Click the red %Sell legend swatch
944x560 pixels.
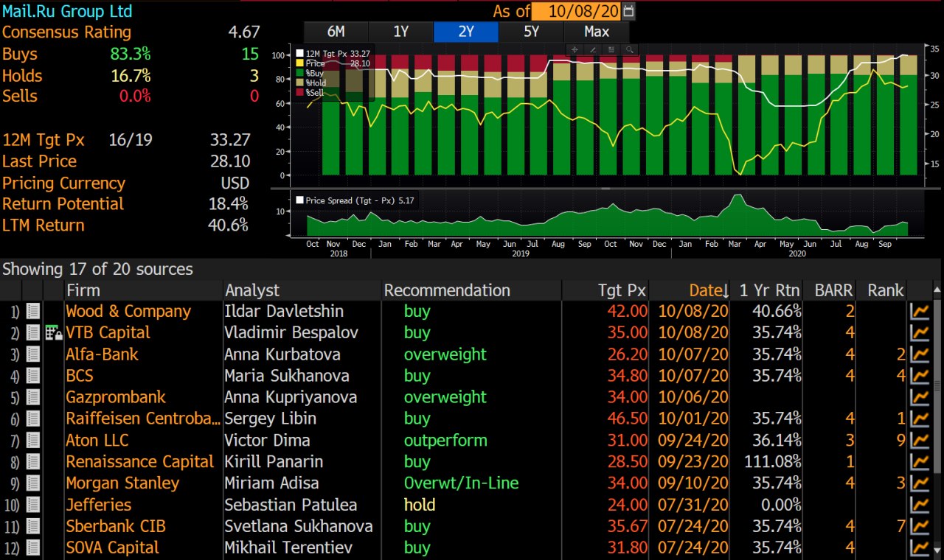(x=299, y=93)
